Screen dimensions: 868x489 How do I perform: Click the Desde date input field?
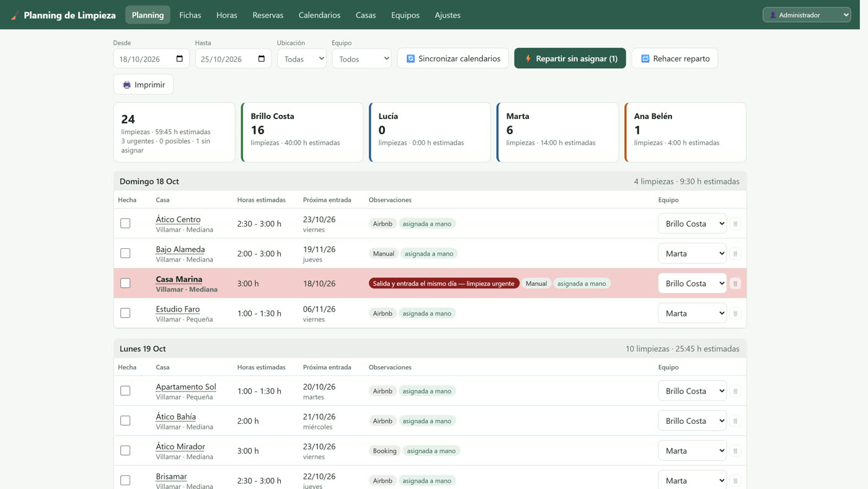click(151, 59)
